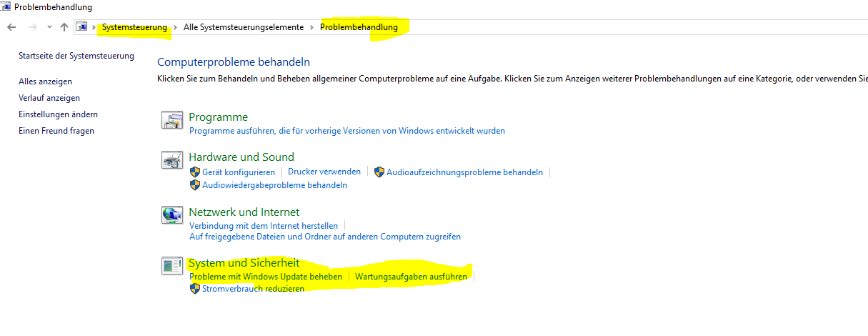
Task: Click the shield icon beside Stromverbrauch reduzieren
Action: 195,289
